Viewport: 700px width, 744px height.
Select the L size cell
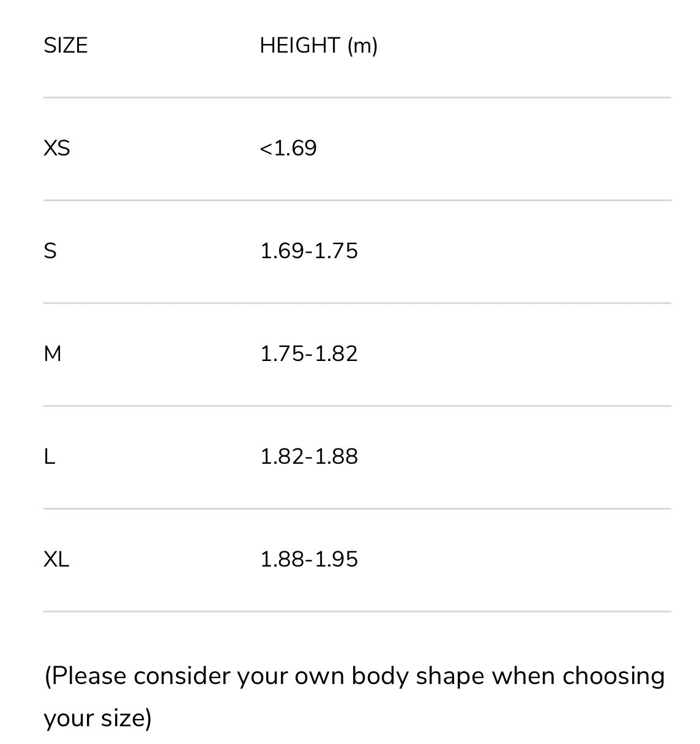point(50,457)
